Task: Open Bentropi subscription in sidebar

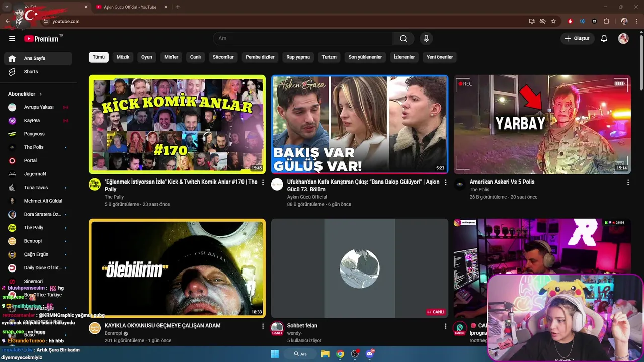Action: pyautogui.click(x=38, y=241)
